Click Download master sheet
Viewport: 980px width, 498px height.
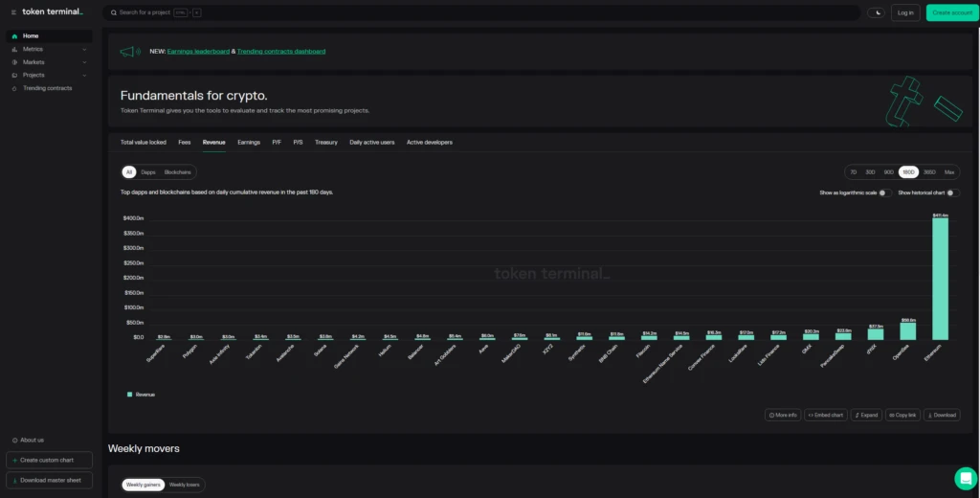click(50, 481)
